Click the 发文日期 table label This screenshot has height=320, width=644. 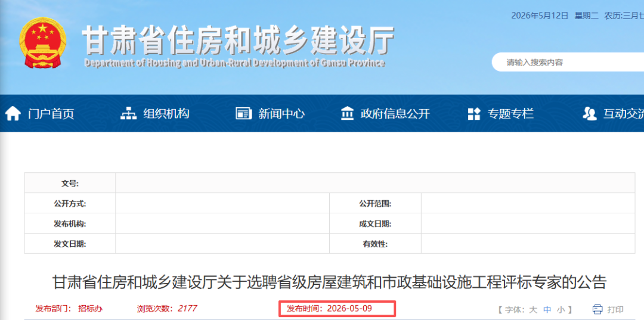click(x=70, y=244)
